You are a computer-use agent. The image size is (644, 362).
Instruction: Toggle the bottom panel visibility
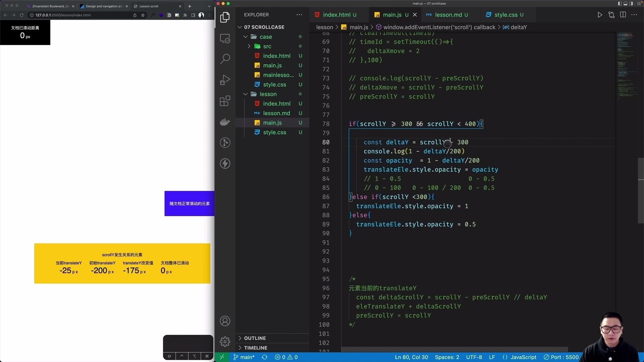point(625,3)
